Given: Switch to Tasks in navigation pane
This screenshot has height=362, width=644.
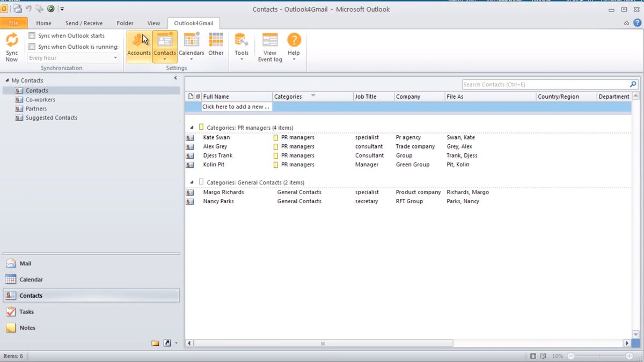Looking at the screenshot, I should pyautogui.click(x=26, y=312).
